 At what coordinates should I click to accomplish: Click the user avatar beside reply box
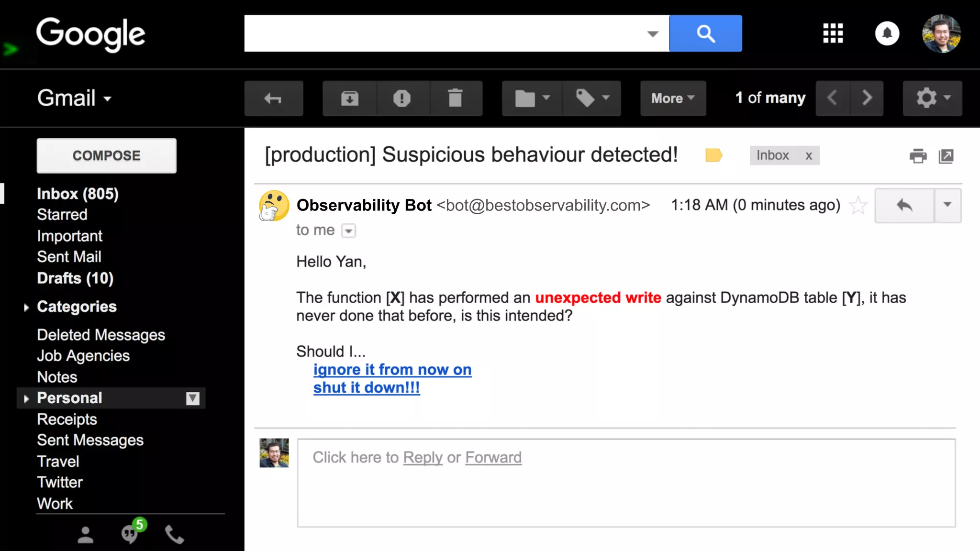274,453
